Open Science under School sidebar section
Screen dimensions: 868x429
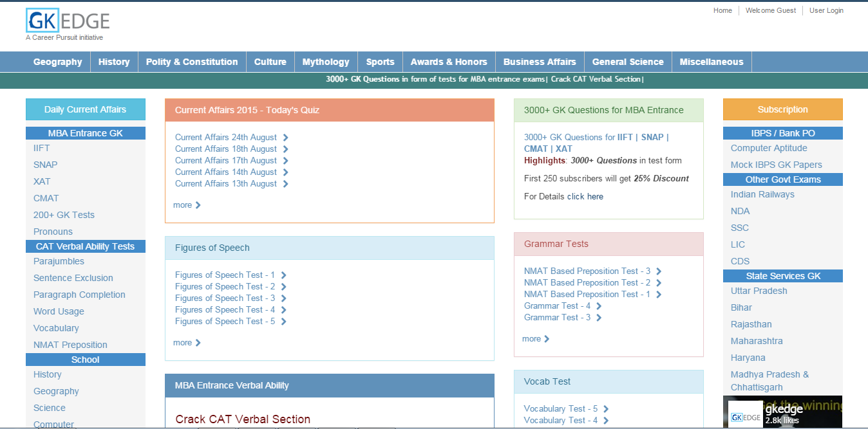[50, 408]
